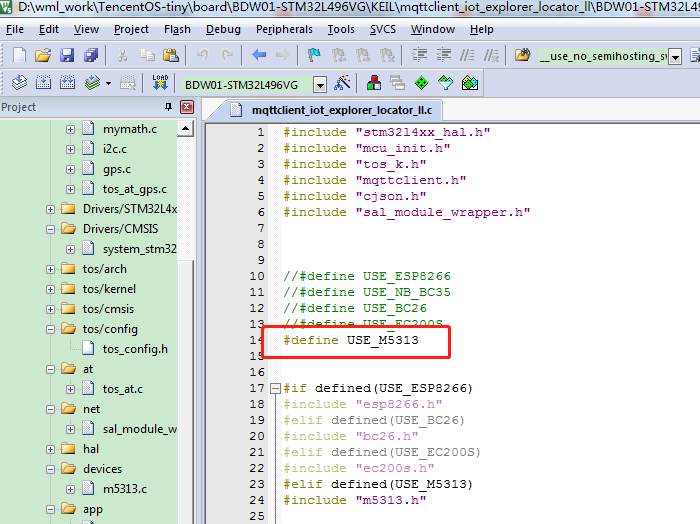Expand the tos/cmsis folder
This screenshot has height=524, width=700.
50,309
